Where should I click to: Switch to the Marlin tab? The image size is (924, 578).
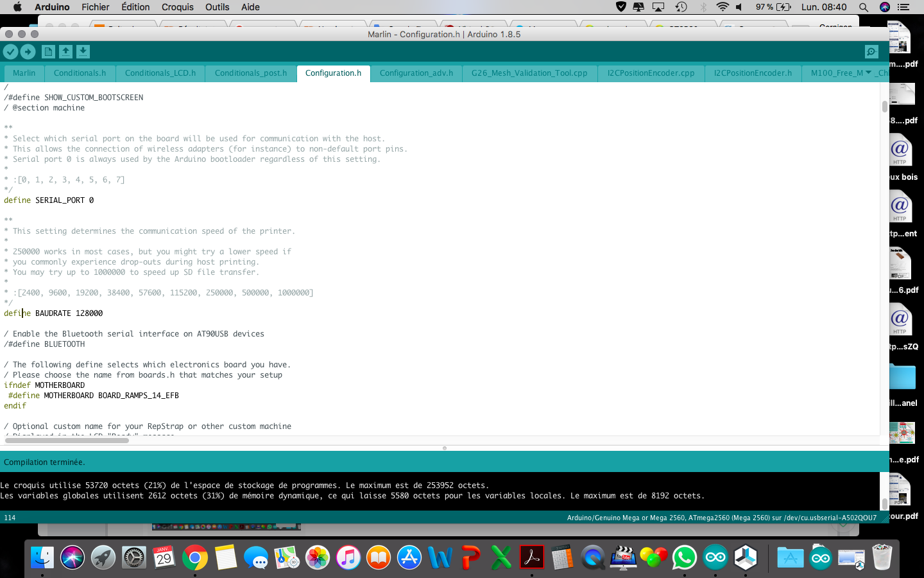coord(24,73)
